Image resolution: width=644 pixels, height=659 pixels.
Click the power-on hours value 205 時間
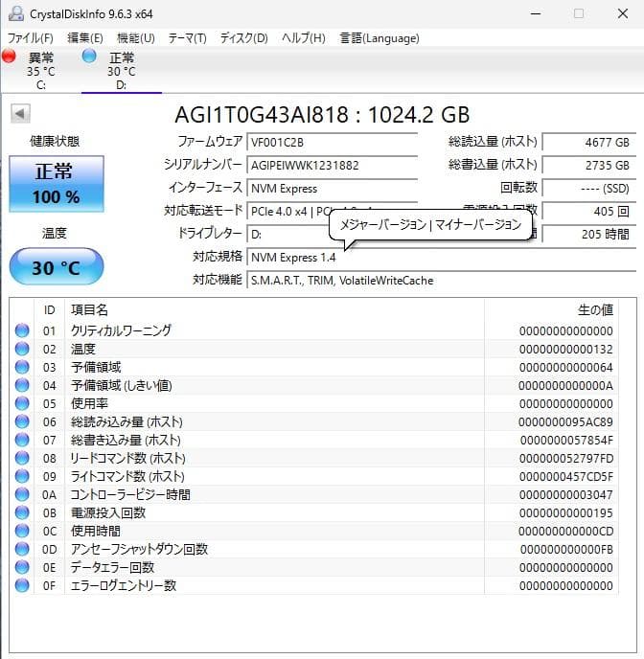[589, 235]
